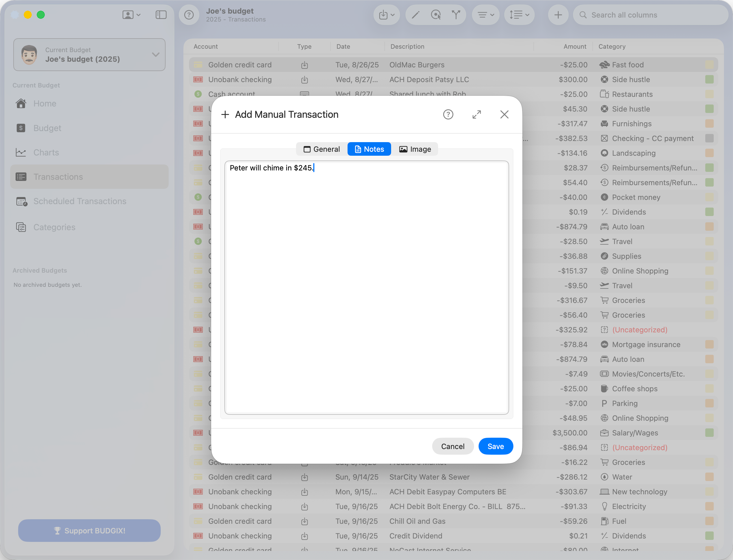
Task: Expand the Add Manual Transaction dialog to fullscreen
Action: coord(477,114)
